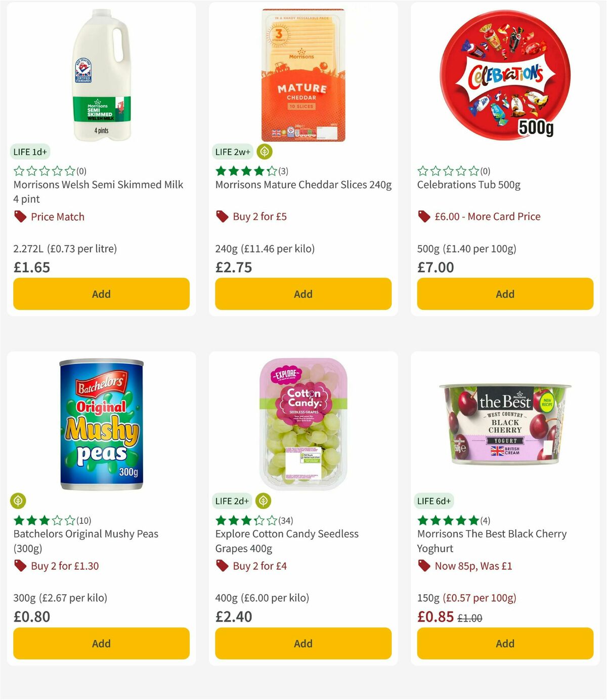The height and width of the screenshot is (700, 607).
Task: Add the Celebrations Tub to basket
Action: [x=504, y=294]
